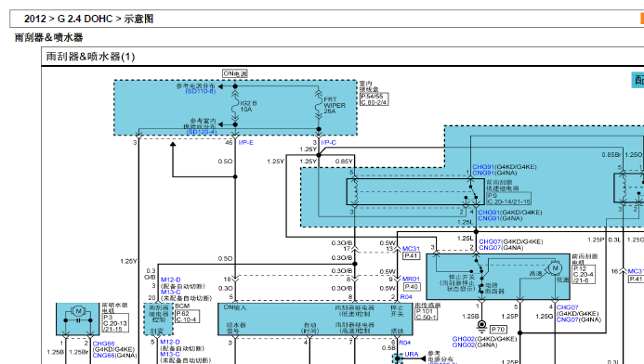This screenshot has width=644, height=364.
Task: Open CHG07 link beside motor pin 4
Action: click(567, 307)
